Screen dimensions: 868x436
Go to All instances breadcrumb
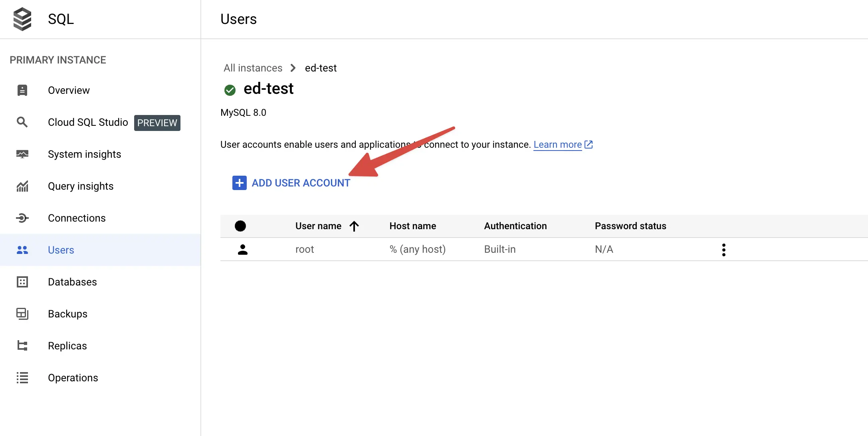coord(253,68)
